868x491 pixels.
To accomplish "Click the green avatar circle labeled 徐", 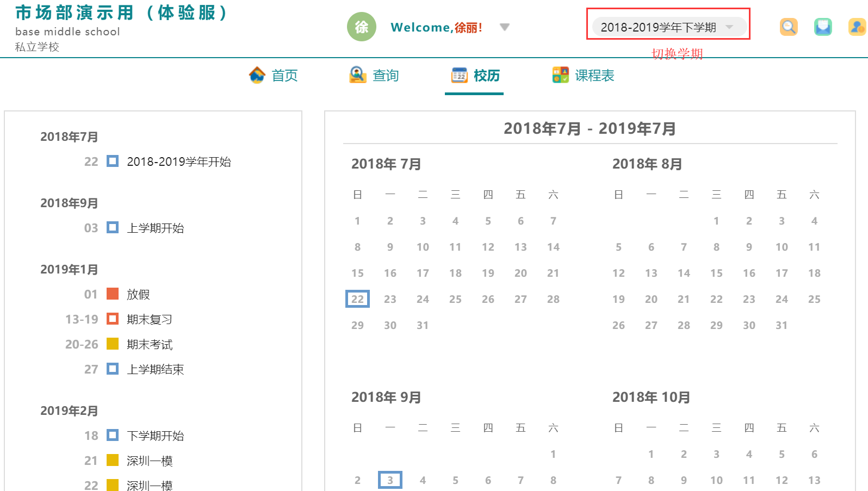I will point(362,27).
